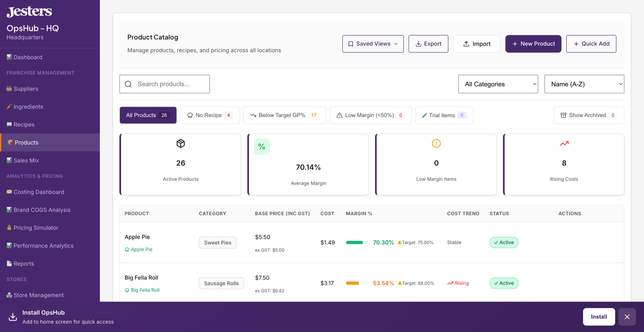Open the Ingredients section
The image size is (644, 332).
click(28, 106)
